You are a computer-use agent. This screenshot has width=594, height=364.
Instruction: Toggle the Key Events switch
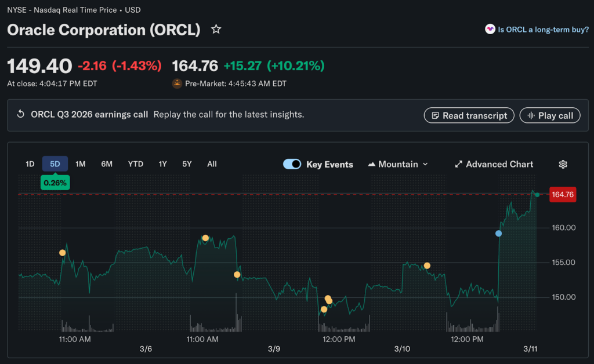pos(292,164)
